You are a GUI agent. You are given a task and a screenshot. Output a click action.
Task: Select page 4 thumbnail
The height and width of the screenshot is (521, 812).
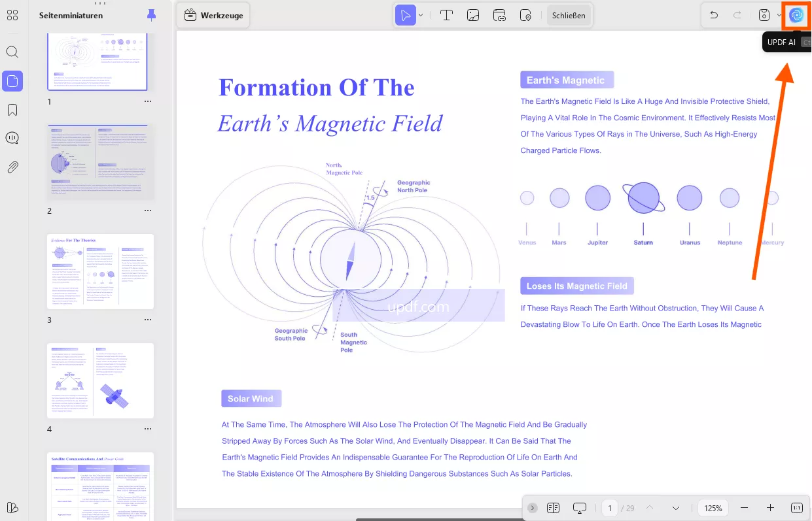[101, 381]
